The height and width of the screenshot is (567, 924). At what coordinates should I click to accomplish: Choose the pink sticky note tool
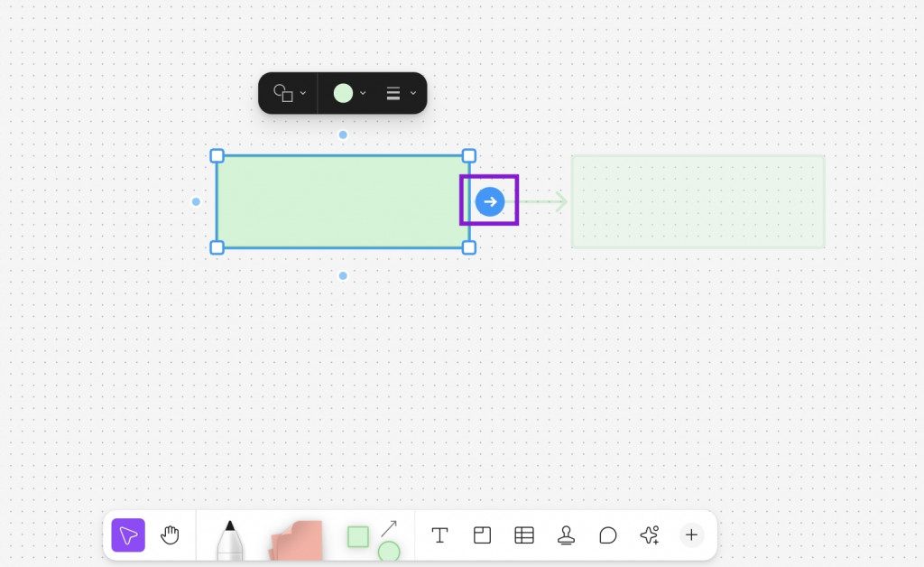(x=296, y=540)
